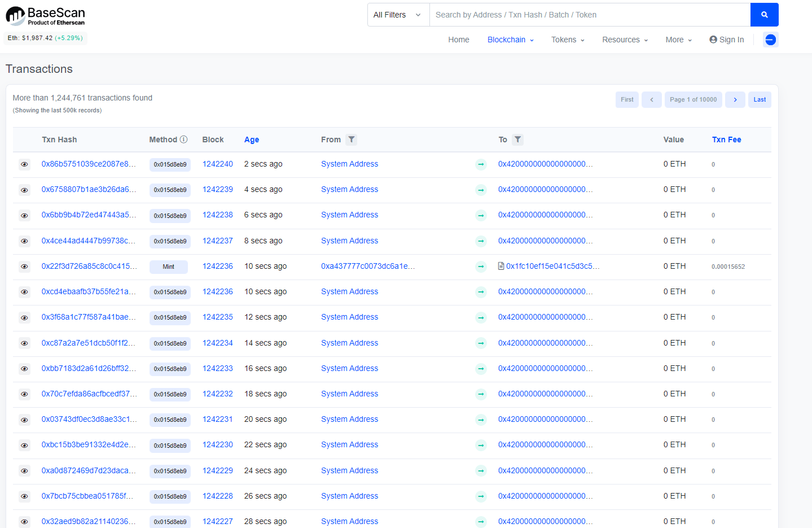Click the 0.00015652 transaction fee value

(x=728, y=267)
